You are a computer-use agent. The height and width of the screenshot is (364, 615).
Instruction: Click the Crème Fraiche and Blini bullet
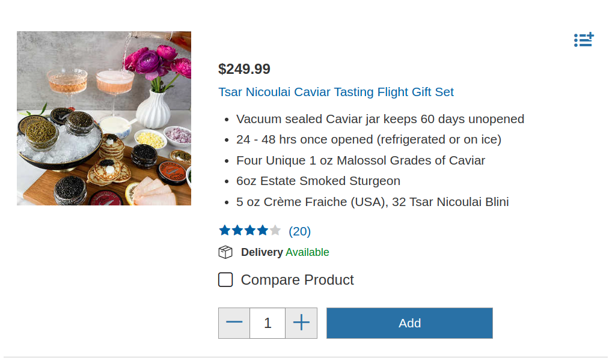click(373, 202)
